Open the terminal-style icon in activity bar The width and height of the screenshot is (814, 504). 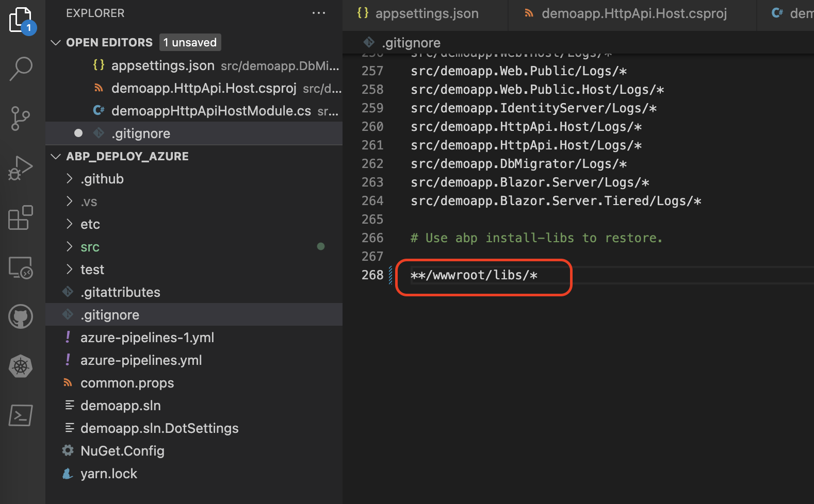[x=21, y=415]
